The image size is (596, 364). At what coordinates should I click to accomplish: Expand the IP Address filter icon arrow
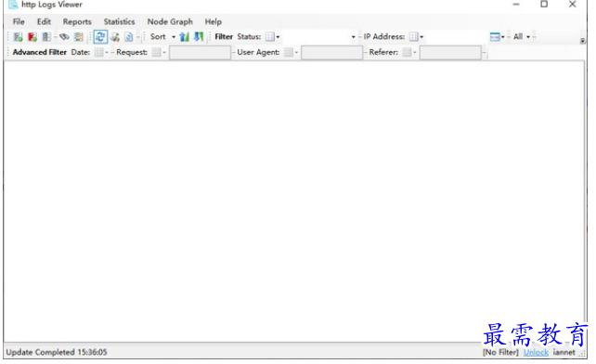coord(421,37)
